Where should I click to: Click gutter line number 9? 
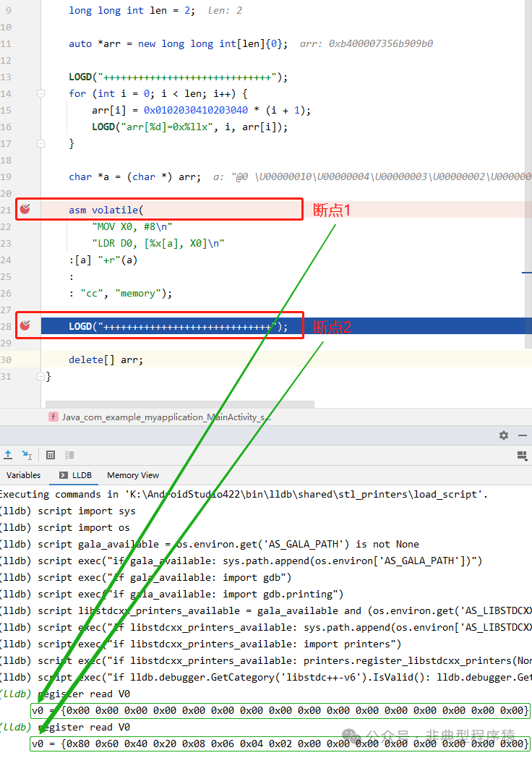point(9,10)
